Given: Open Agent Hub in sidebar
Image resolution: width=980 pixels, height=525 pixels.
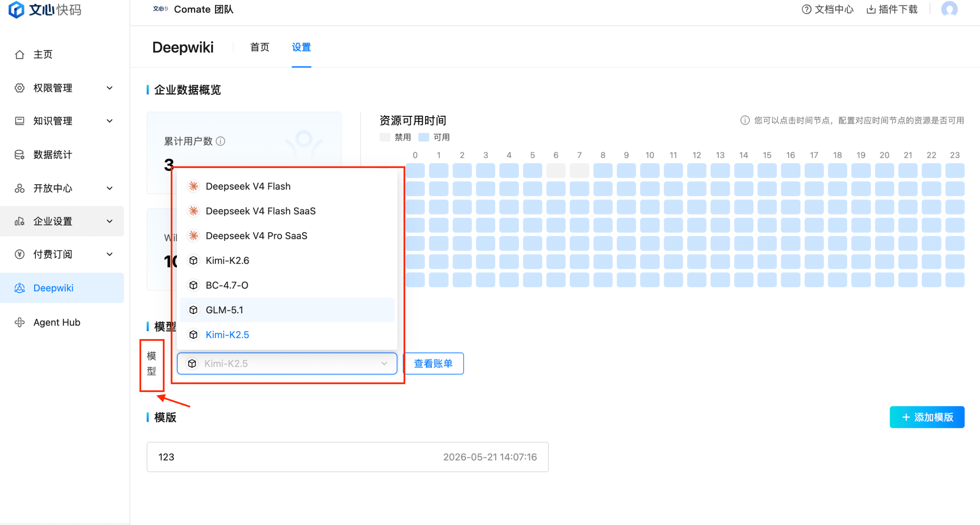Looking at the screenshot, I should [x=62, y=323].
